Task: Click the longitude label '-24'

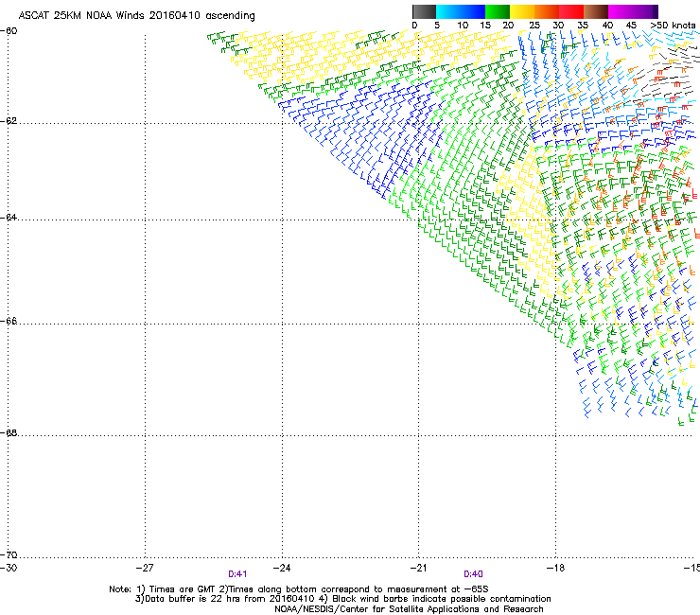Action: (x=282, y=568)
